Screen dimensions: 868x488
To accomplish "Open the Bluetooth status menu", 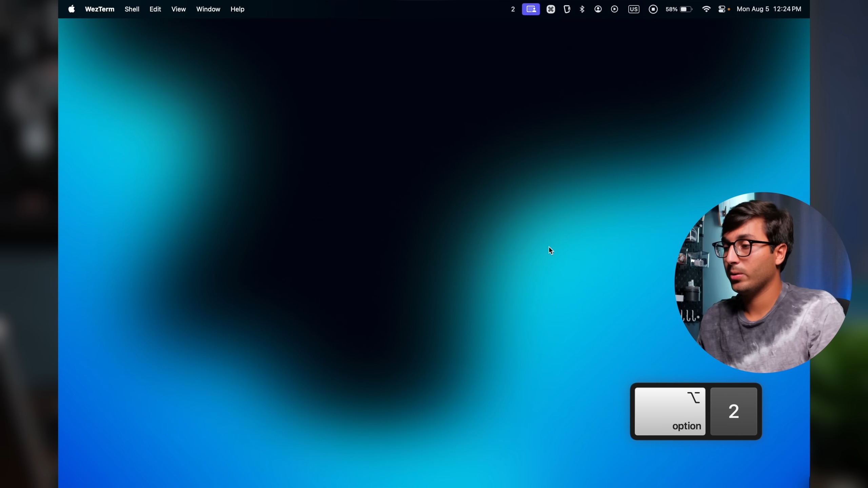I will [x=582, y=9].
